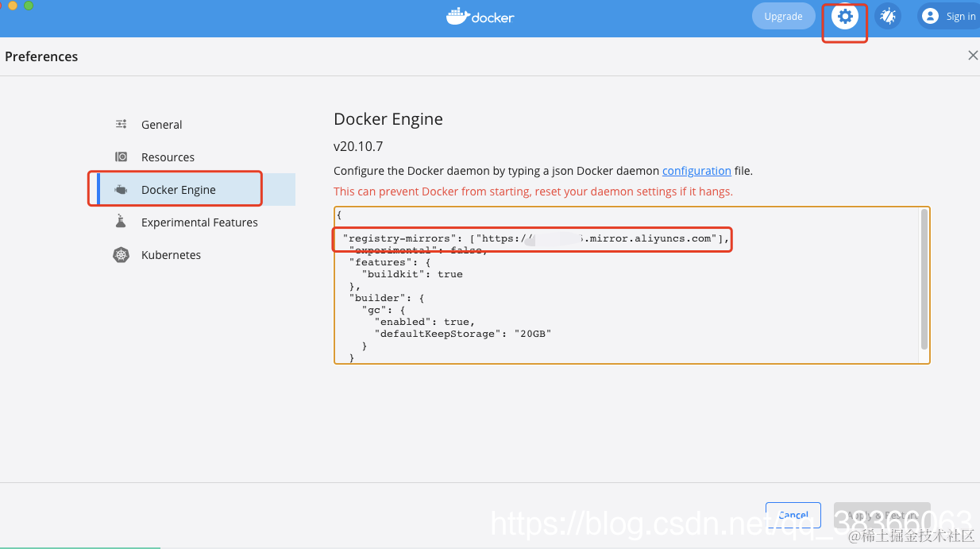The height and width of the screenshot is (549, 980).
Task: Click the Sign in account icon
Action: click(x=930, y=16)
